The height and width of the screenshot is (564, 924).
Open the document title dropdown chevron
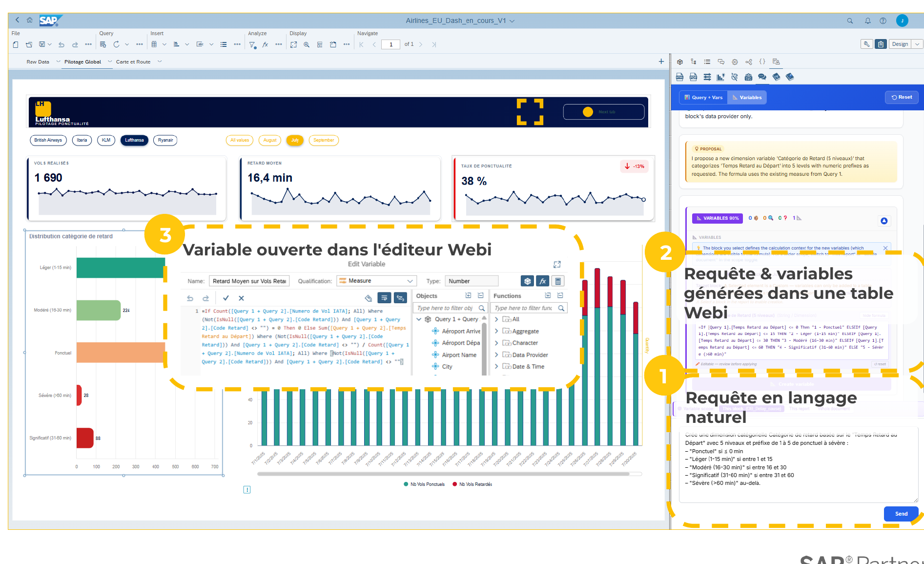pos(512,21)
